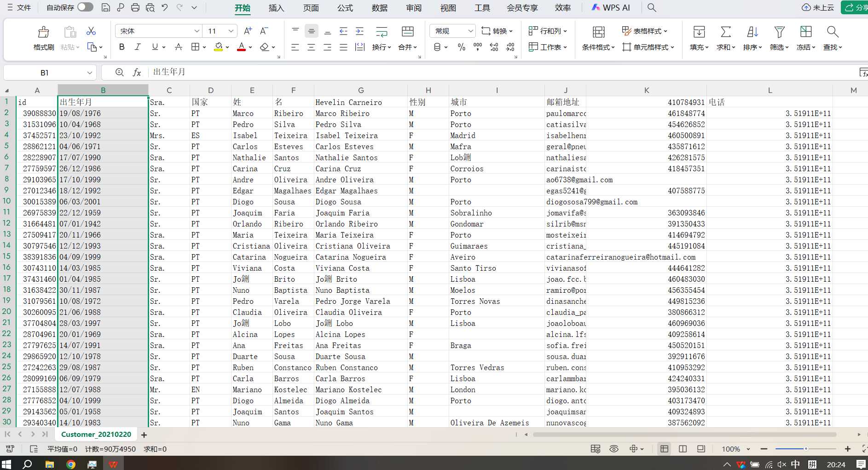The width and height of the screenshot is (868, 470).
Task: Click the clear formatting eraser icon
Action: pos(264,47)
